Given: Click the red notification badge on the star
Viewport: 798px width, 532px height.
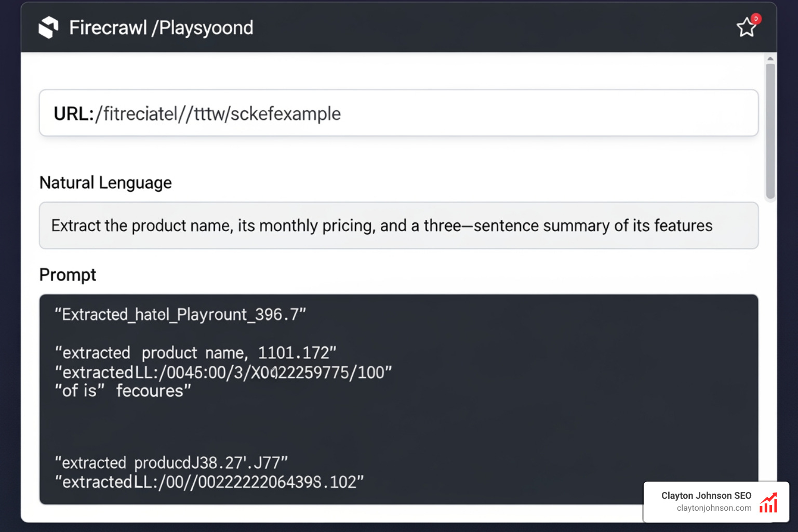Looking at the screenshot, I should [756, 19].
